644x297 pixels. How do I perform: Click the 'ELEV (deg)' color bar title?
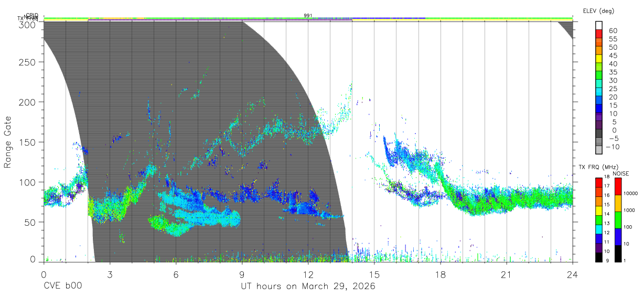click(598, 10)
